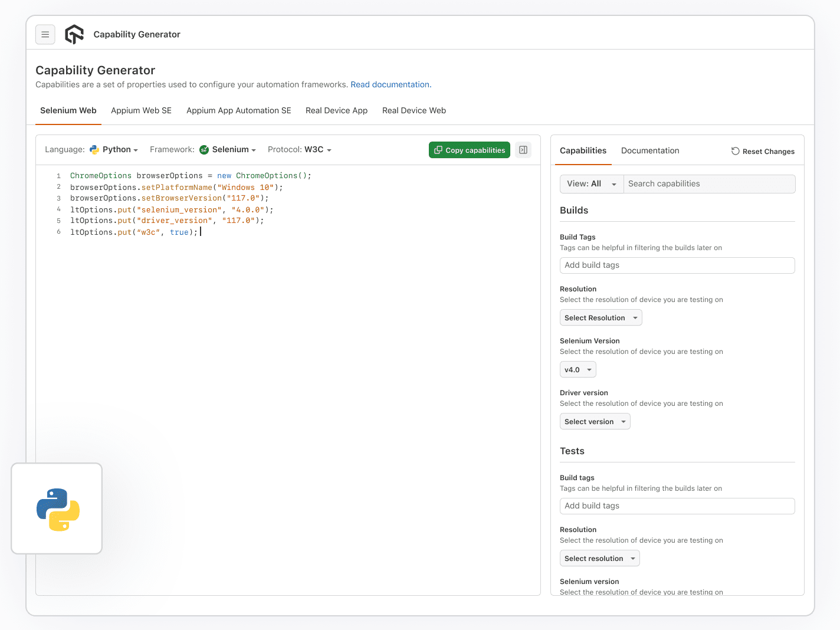Open the View: All dropdown
This screenshot has height=630, width=840.
pyautogui.click(x=592, y=184)
